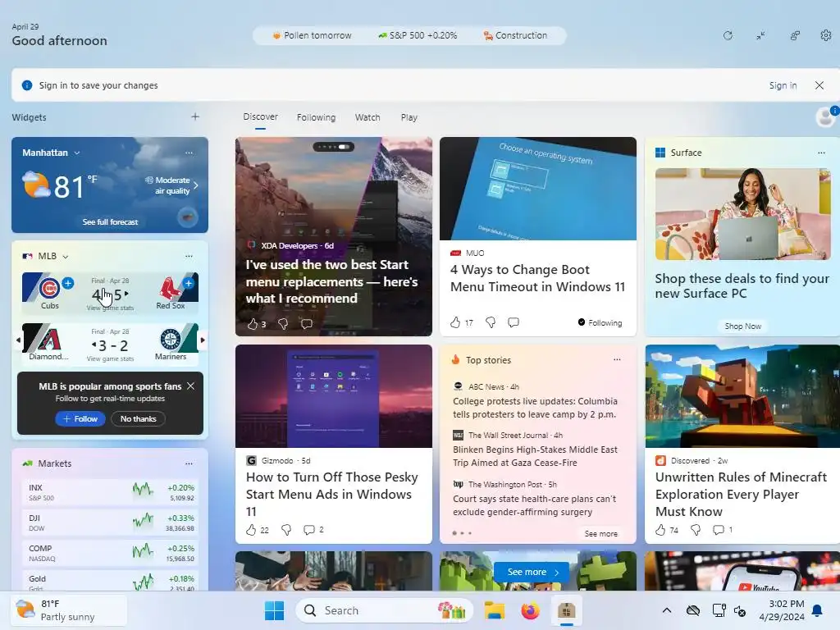Image resolution: width=840 pixels, height=630 pixels.
Task: Show next MLB games with right arrow
Action: pos(203,340)
